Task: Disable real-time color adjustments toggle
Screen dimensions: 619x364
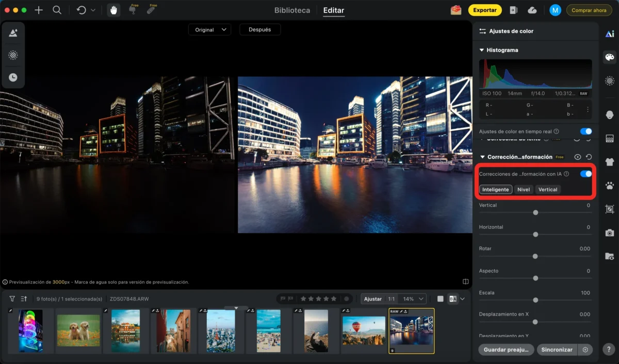Action: (x=585, y=131)
